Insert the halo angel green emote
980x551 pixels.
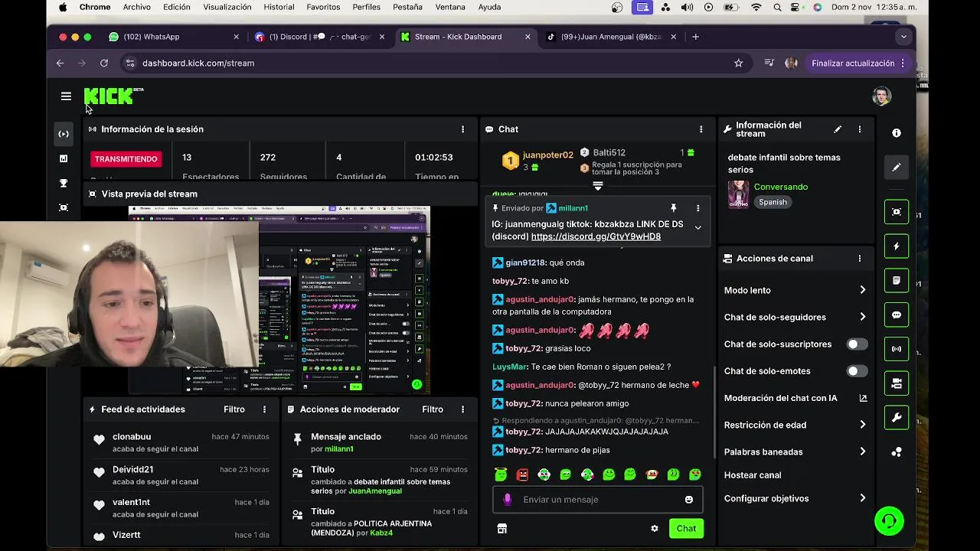(501, 474)
